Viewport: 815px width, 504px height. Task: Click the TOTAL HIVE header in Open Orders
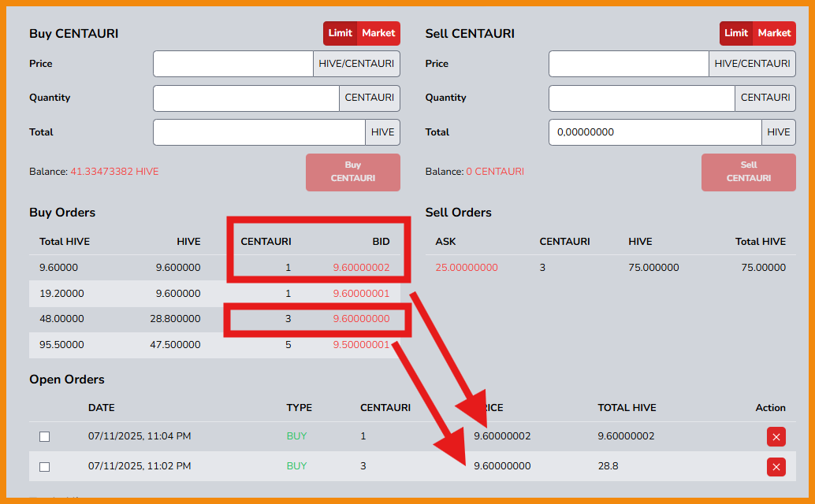tap(627, 408)
